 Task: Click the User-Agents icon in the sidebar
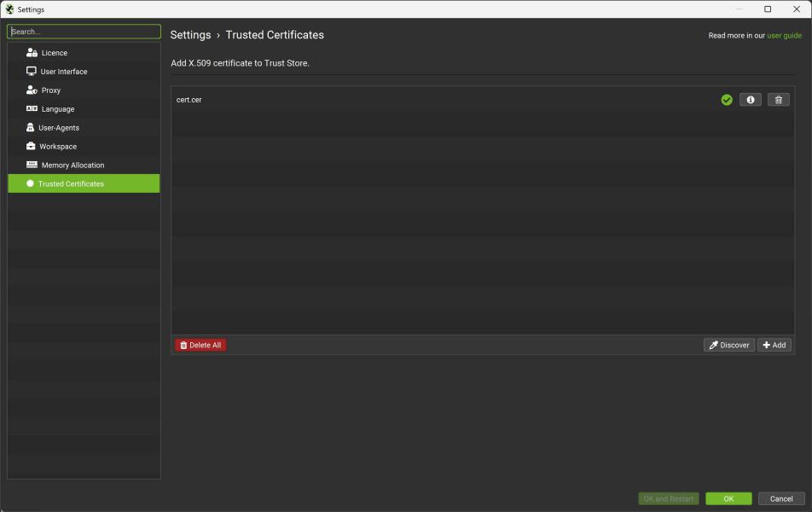[31, 128]
